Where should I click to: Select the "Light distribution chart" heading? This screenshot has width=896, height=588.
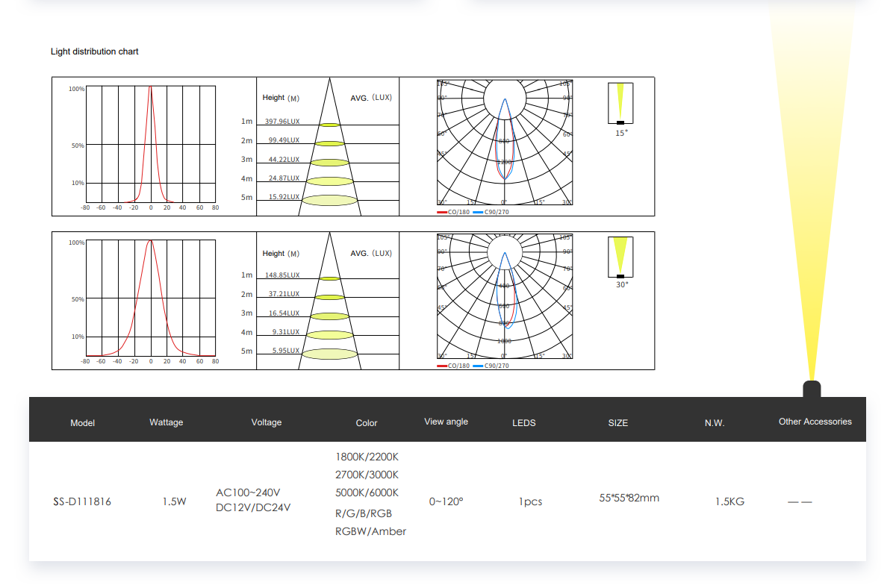pos(94,51)
